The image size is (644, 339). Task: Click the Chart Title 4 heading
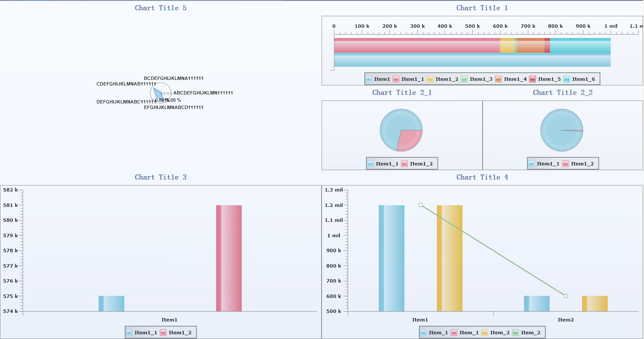(482, 177)
